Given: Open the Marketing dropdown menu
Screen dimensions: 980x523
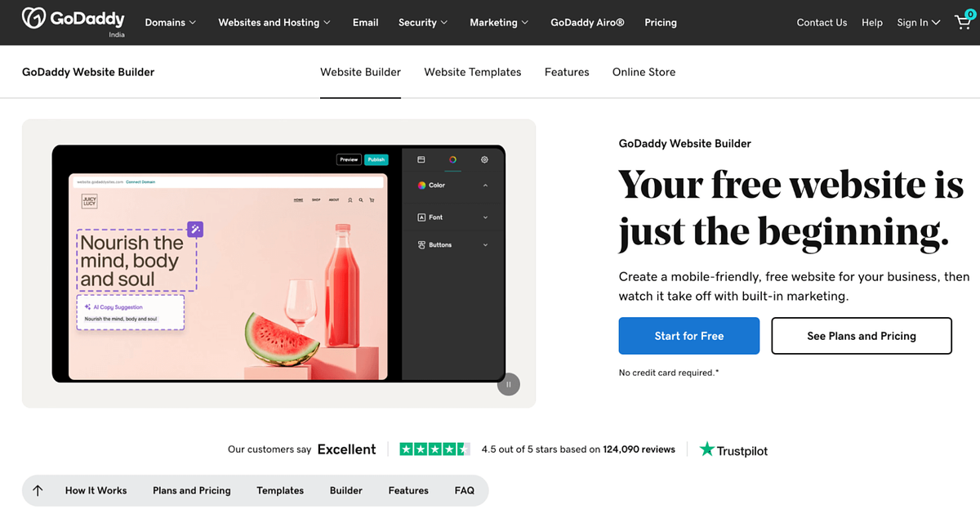Looking at the screenshot, I should coord(498,22).
